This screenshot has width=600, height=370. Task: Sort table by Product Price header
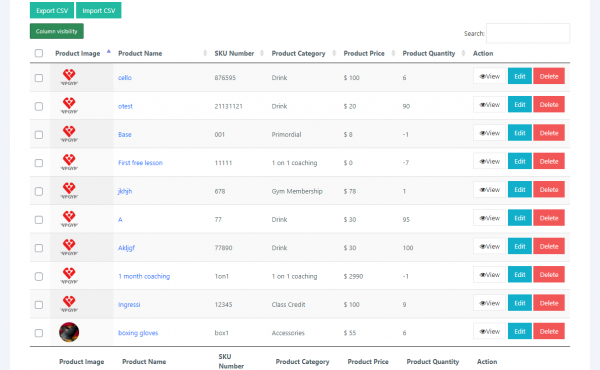click(364, 54)
